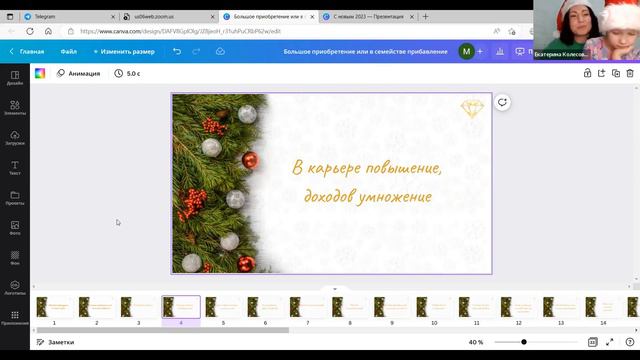Click the present slideshow icon
This screenshot has height=360, width=640.
(520, 51)
